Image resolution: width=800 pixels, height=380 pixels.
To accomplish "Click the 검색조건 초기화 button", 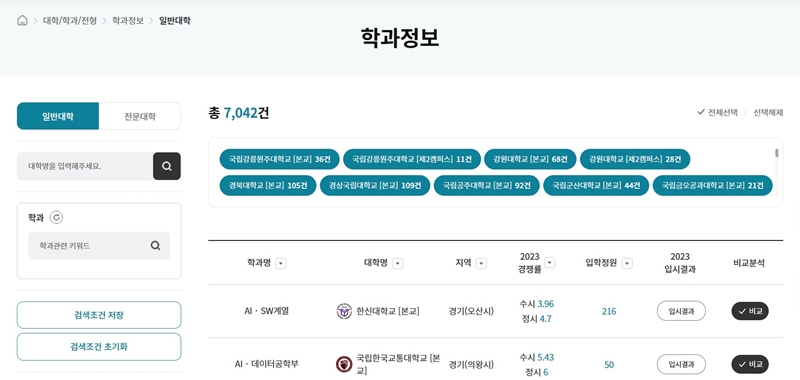I will pos(99,347).
